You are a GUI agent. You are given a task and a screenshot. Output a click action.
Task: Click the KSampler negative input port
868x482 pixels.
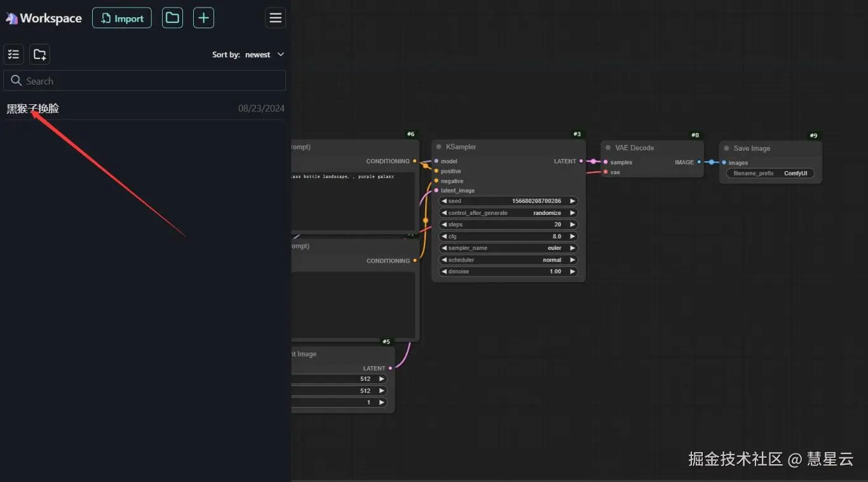point(436,181)
